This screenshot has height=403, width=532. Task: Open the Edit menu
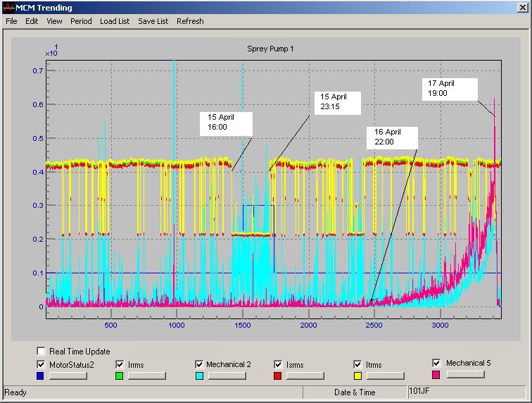(32, 21)
